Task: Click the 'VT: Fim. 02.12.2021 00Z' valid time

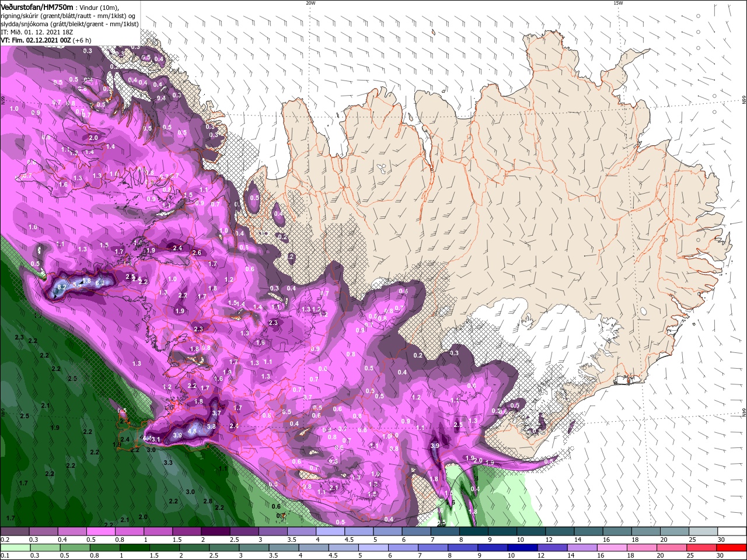Action: click(x=36, y=40)
